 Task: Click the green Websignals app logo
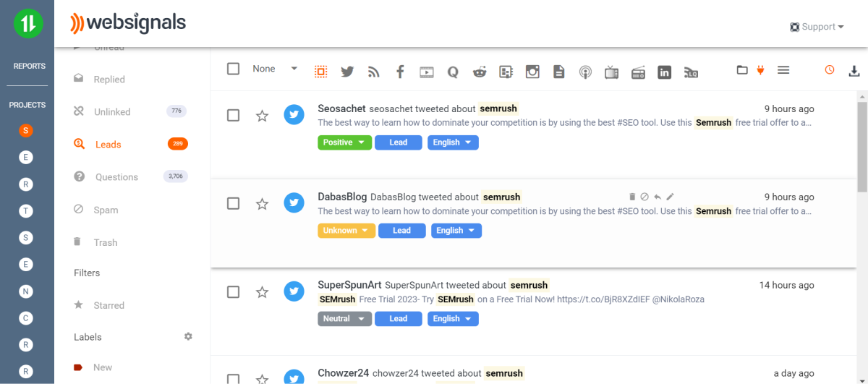(x=28, y=24)
